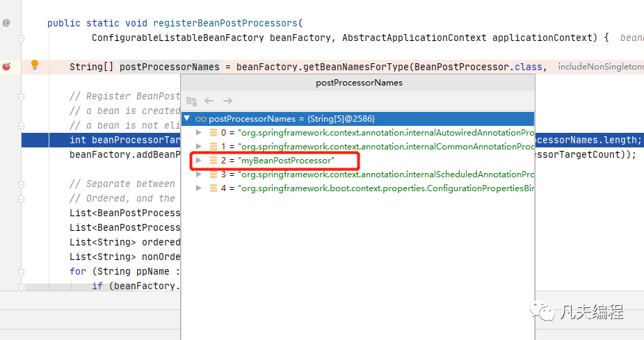Click the registerBeanPostProcessors method name
The height and width of the screenshot is (340, 644).
pyautogui.click(x=225, y=24)
